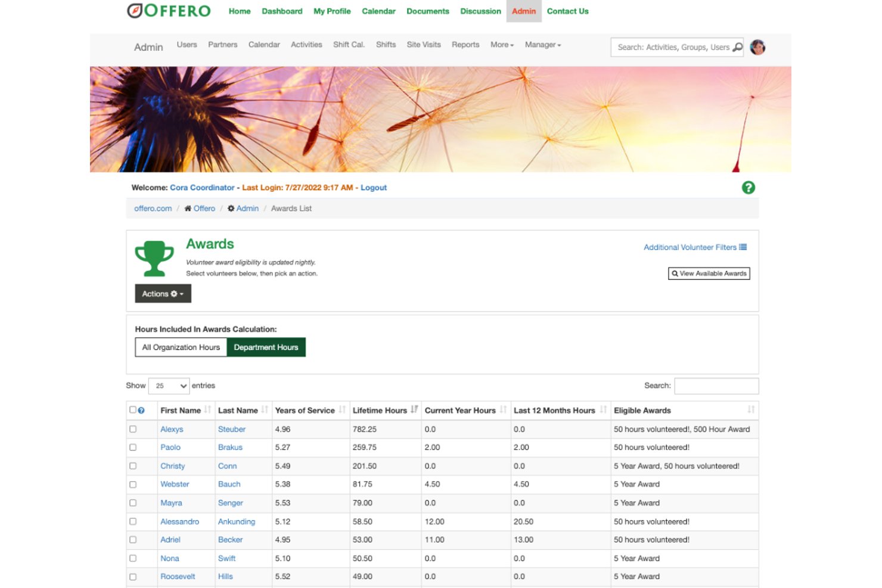The image size is (882, 588).
Task: Open Site Visits in admin submenu
Action: point(424,45)
